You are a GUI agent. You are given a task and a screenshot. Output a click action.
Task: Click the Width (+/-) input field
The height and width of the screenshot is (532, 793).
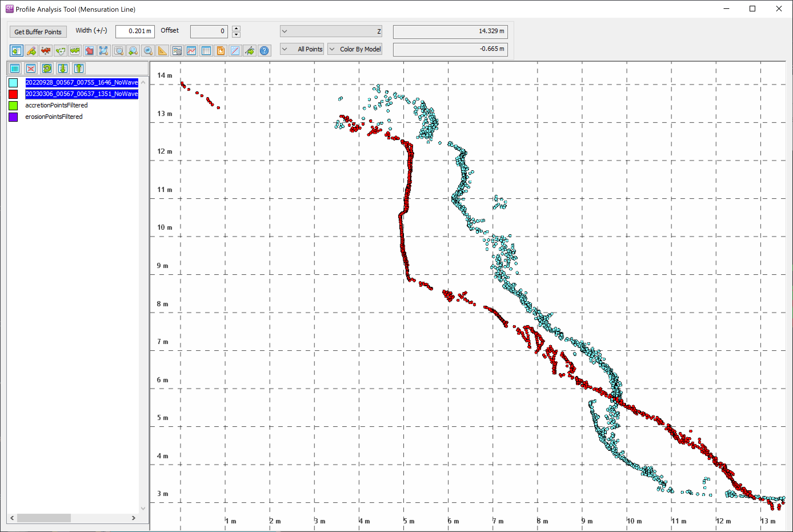click(135, 31)
